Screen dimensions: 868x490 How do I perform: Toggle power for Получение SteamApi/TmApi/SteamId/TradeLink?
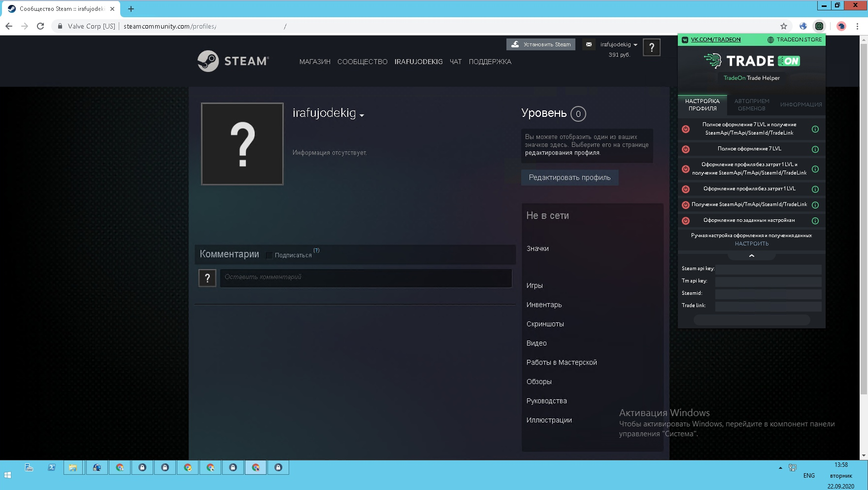point(686,205)
